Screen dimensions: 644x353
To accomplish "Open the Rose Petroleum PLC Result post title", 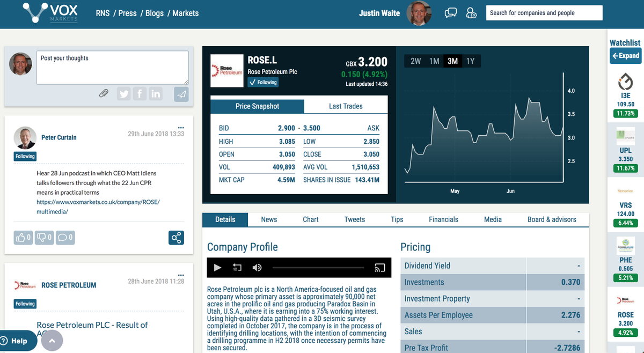I will [x=92, y=329].
